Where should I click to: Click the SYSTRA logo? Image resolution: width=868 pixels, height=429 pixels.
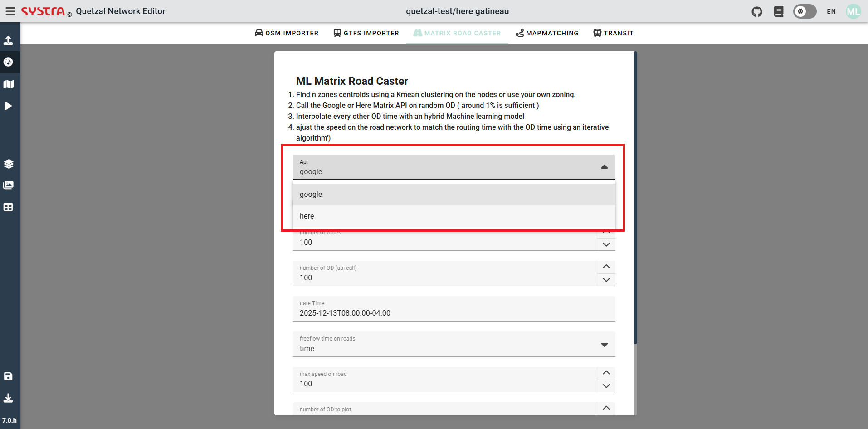43,11
